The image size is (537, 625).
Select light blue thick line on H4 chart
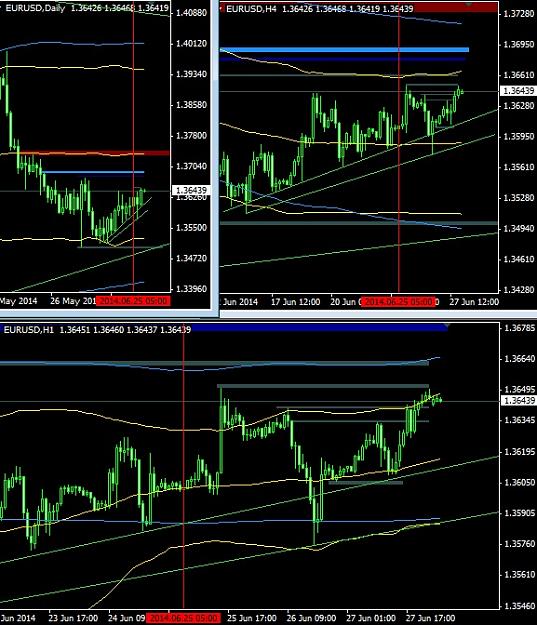click(x=344, y=50)
